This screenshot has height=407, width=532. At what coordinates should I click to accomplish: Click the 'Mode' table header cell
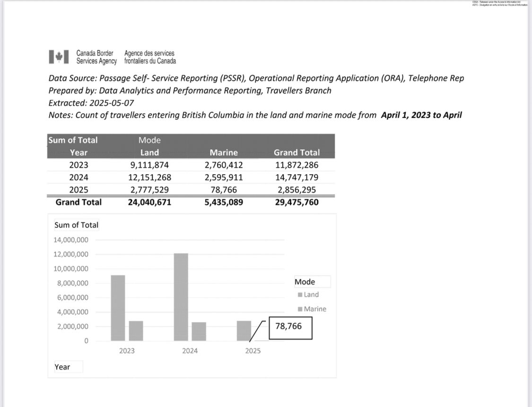click(149, 140)
